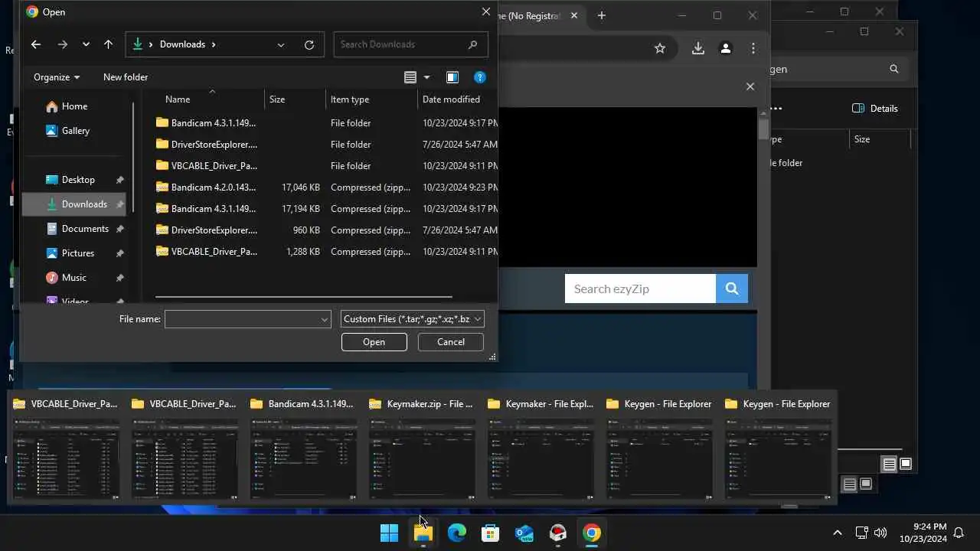
Task: Open Windows Start menu
Action: [390, 533]
